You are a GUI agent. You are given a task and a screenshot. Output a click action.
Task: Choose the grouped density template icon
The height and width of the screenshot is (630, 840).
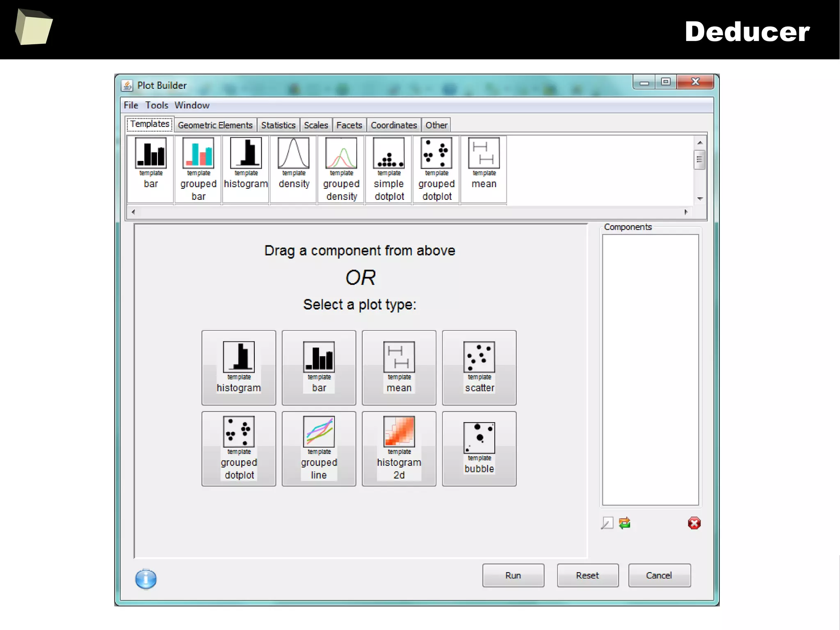[x=341, y=169]
